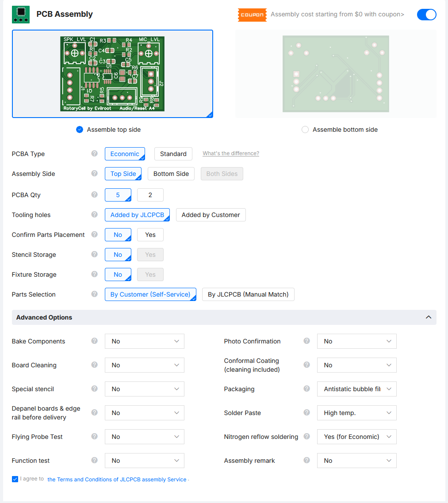Open help icon for Board Cleaning
Viewport: 448px width, 503px height.
click(x=94, y=364)
